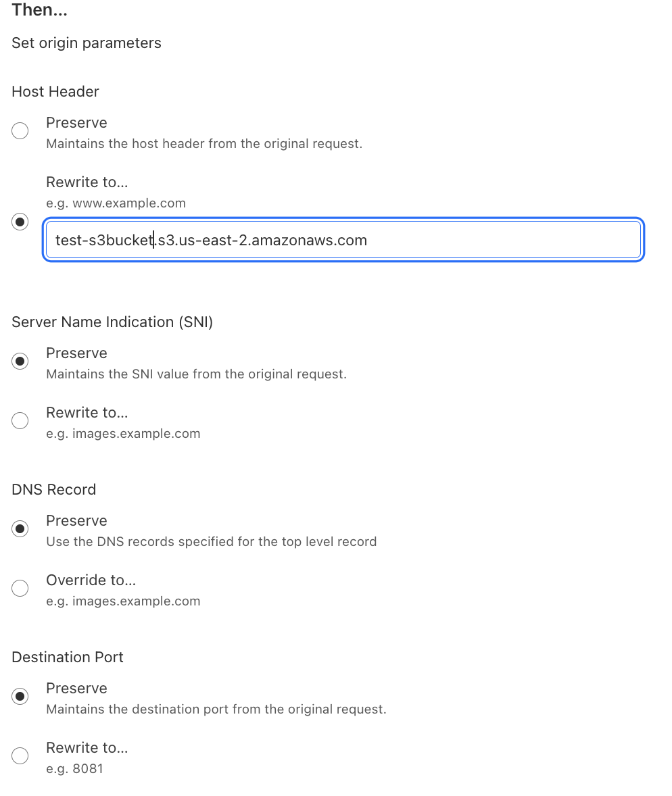The width and height of the screenshot is (672, 796).
Task: Select the Host Header Rewrite radio button
Action: pos(20,222)
